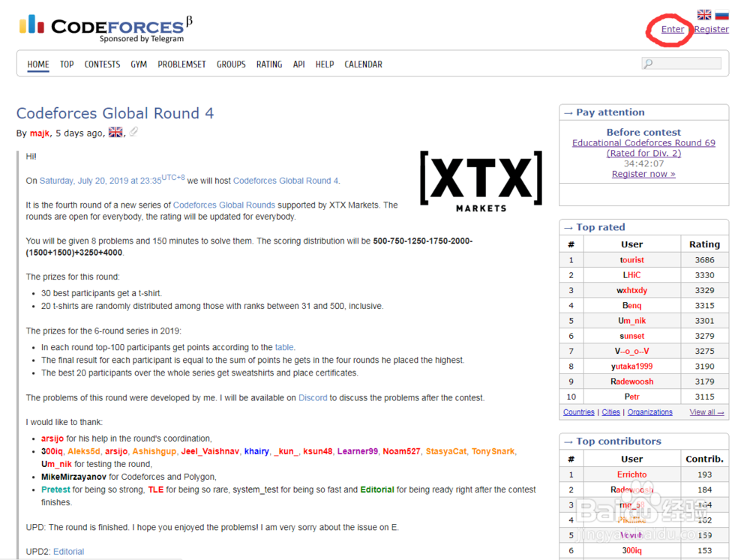Open Um_nik's profile in Top rated
750x560 pixels.
pos(631,321)
